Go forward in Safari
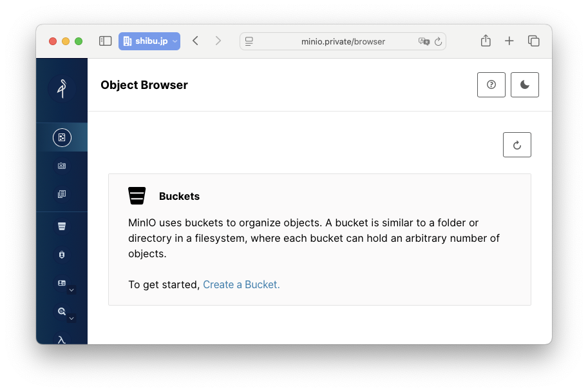 click(x=218, y=41)
